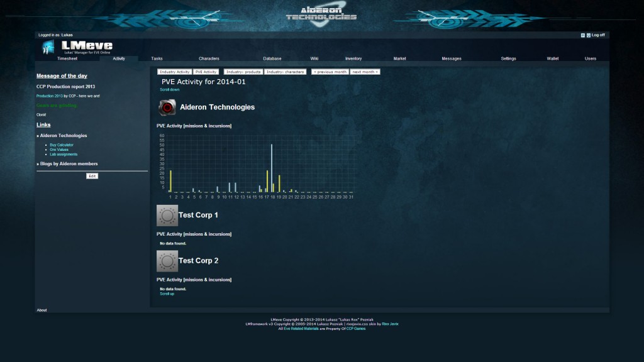Click the yellow chart bar at day 19
The image size is (644, 362).
click(279, 184)
